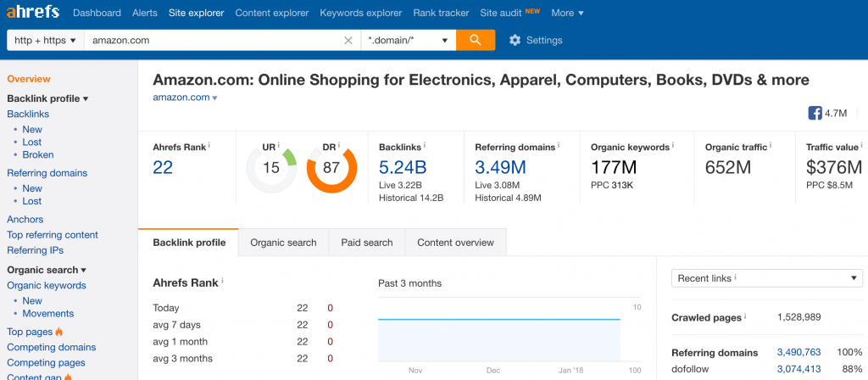Open Organic keywords in sidebar
The width and height of the screenshot is (868, 380).
click(47, 285)
